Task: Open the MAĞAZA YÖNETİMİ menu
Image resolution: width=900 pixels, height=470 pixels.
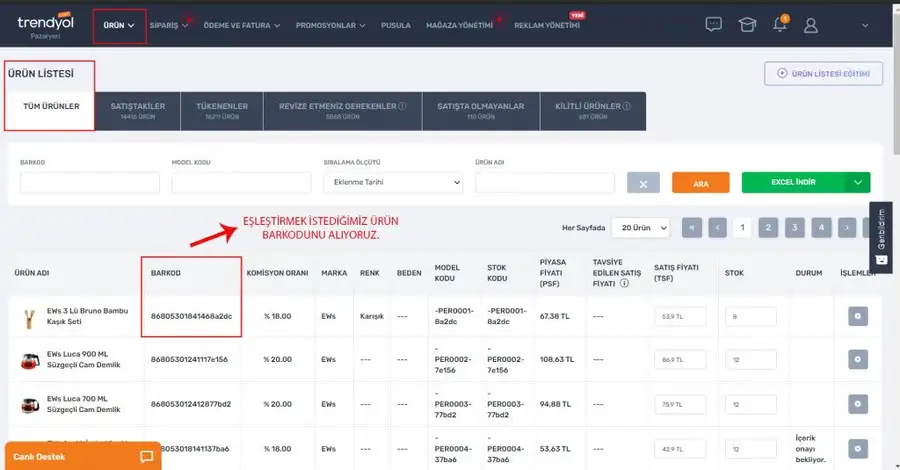Action: [459, 25]
